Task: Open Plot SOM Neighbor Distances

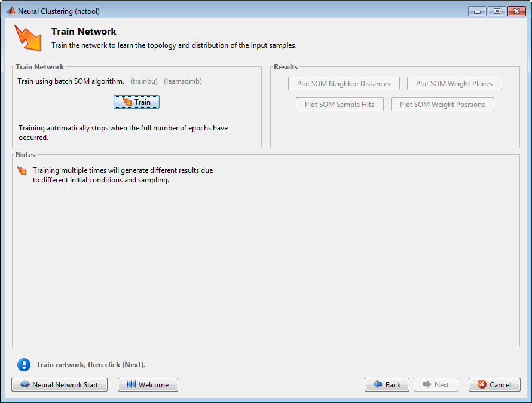Action: click(344, 84)
